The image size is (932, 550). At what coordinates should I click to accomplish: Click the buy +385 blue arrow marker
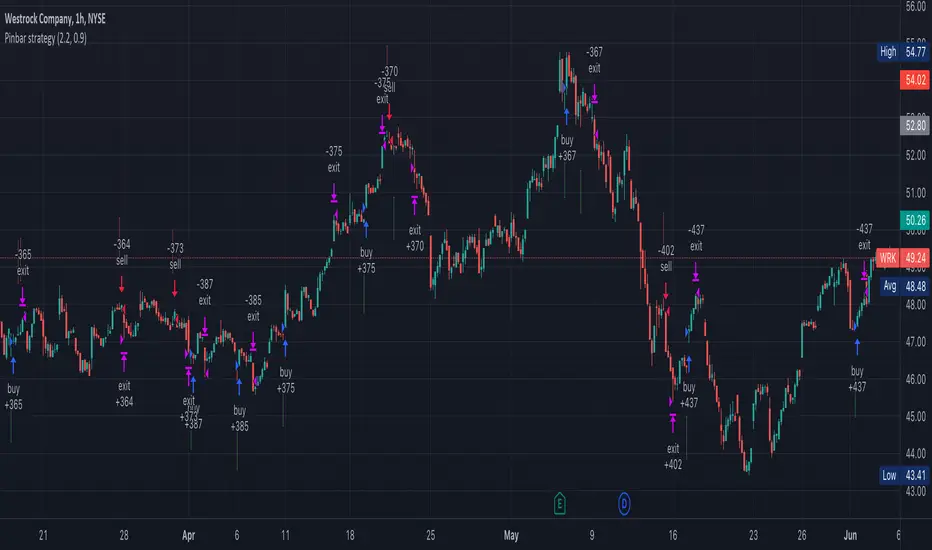click(x=239, y=387)
